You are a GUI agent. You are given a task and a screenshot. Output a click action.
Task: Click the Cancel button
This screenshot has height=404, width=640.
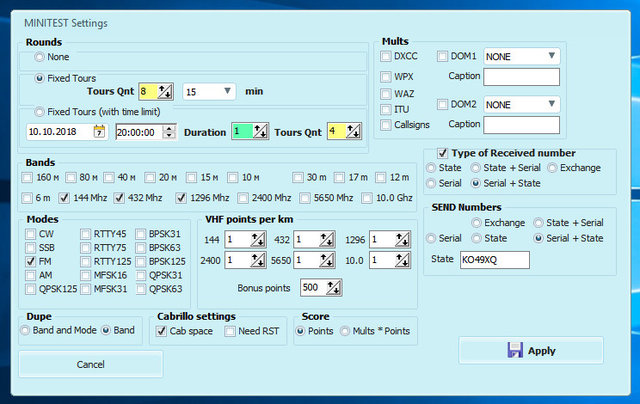[x=91, y=364]
